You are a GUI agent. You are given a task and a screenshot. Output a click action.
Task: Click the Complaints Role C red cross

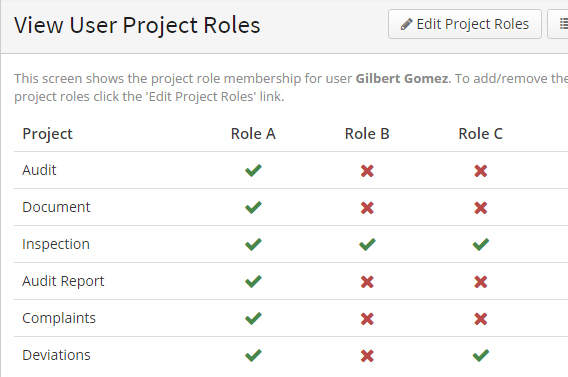481,319
